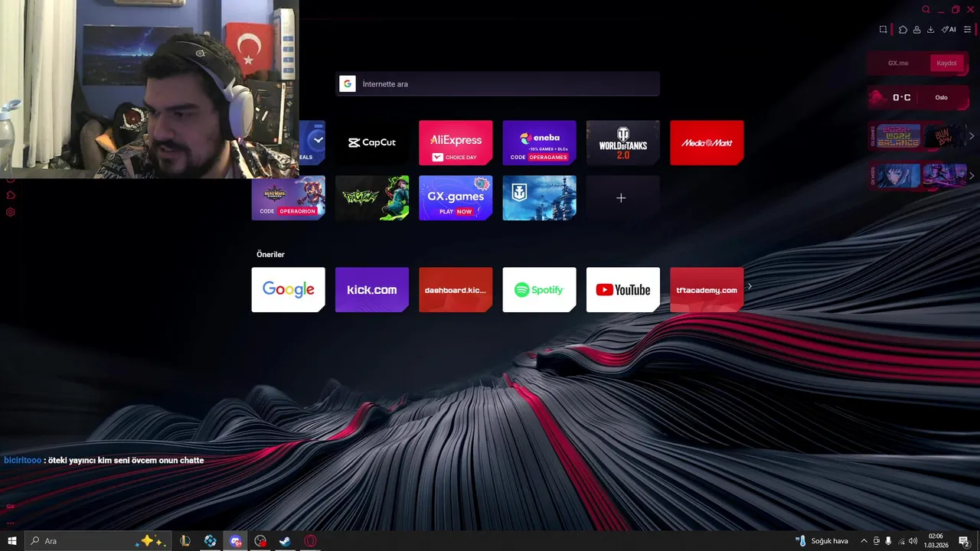Open Discord in the taskbar
Screen dimensions: 980x551
[235, 541]
